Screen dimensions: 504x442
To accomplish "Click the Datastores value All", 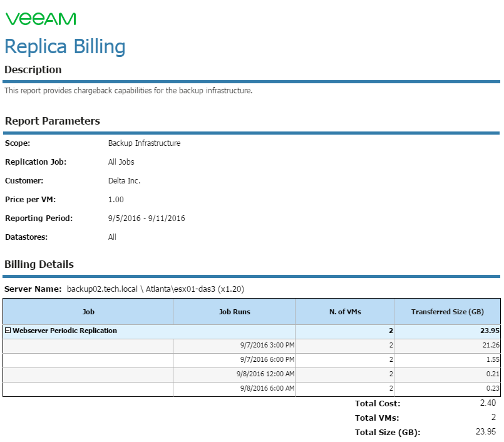I will (x=112, y=237).
